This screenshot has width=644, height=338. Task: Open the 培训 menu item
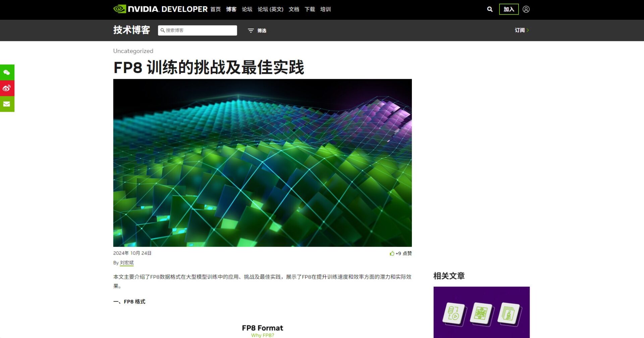[x=325, y=9]
